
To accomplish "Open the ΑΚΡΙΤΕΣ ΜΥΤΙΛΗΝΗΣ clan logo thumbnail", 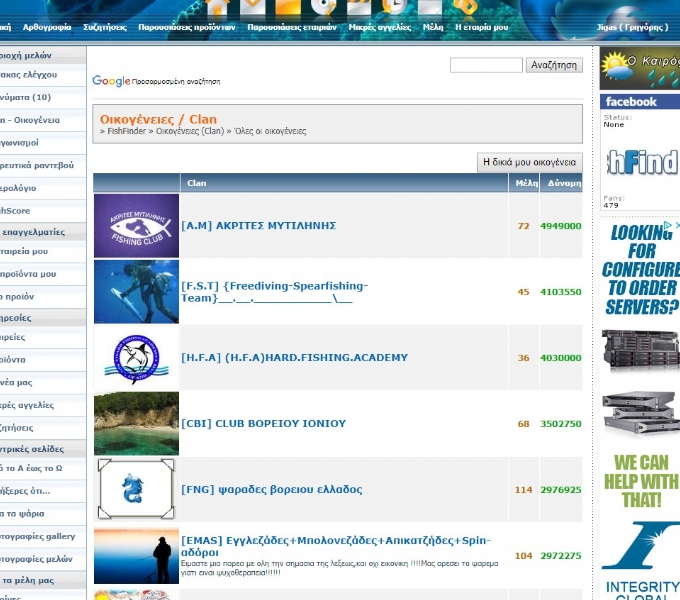I will tap(136, 226).
